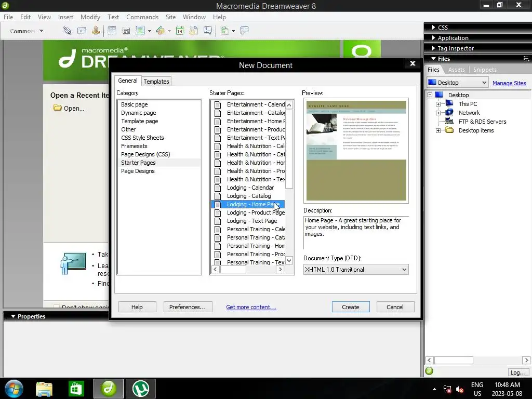Click the Comment toolbar icon

[x=208, y=31]
